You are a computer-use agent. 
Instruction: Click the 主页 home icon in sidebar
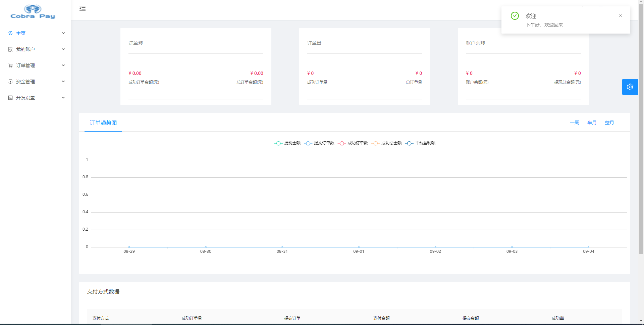(10, 33)
